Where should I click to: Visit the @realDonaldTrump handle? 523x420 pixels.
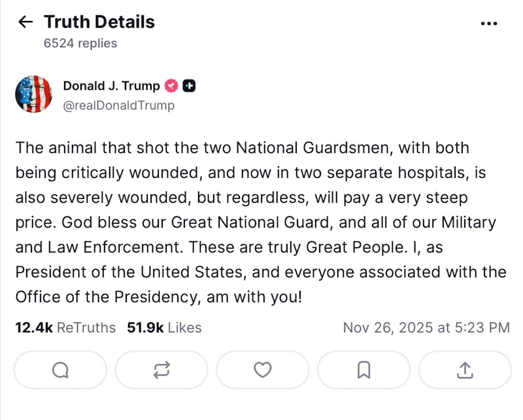tap(118, 105)
